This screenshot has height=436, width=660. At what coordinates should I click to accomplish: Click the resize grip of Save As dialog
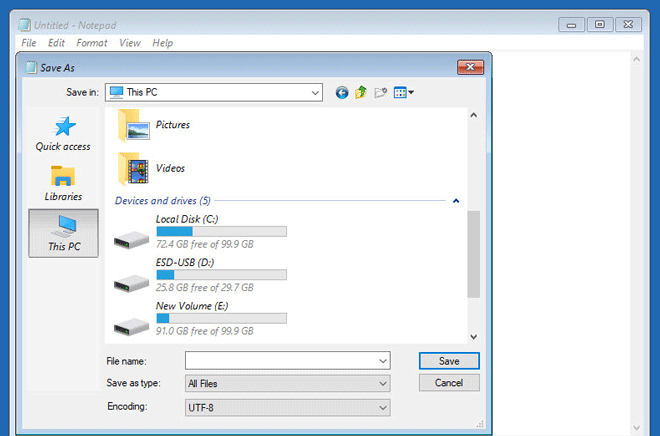click(x=480, y=423)
